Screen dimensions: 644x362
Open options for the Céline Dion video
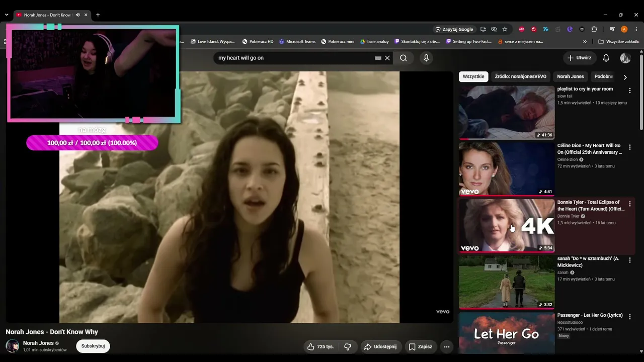tap(630, 147)
